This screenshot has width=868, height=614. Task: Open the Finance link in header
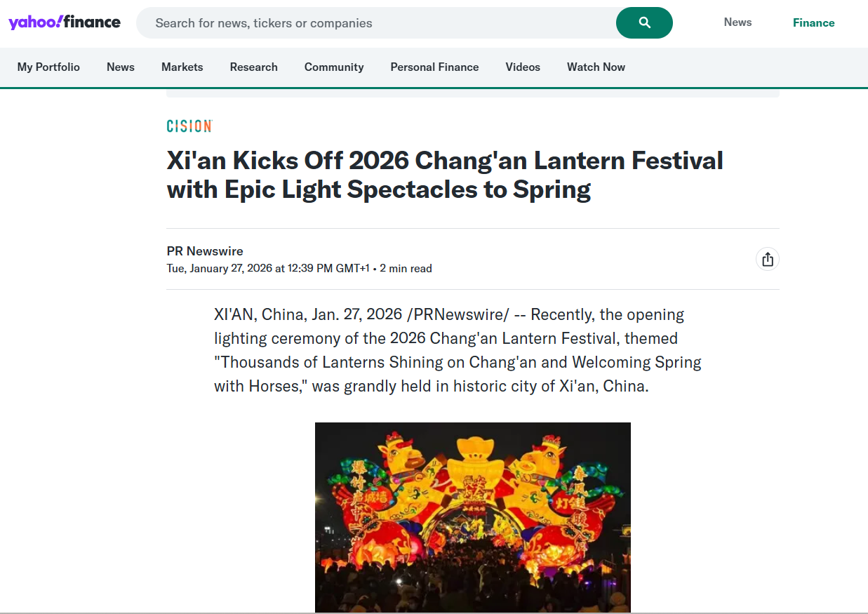pyautogui.click(x=813, y=23)
